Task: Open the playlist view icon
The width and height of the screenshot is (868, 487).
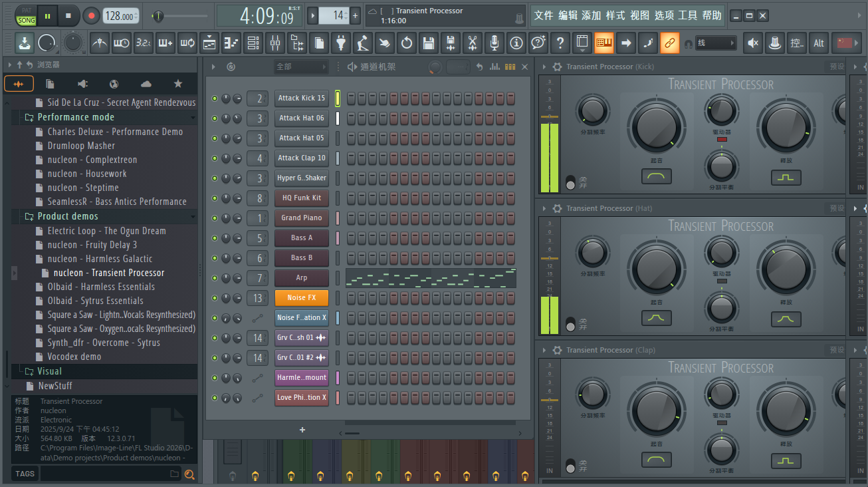Action: click(x=209, y=43)
